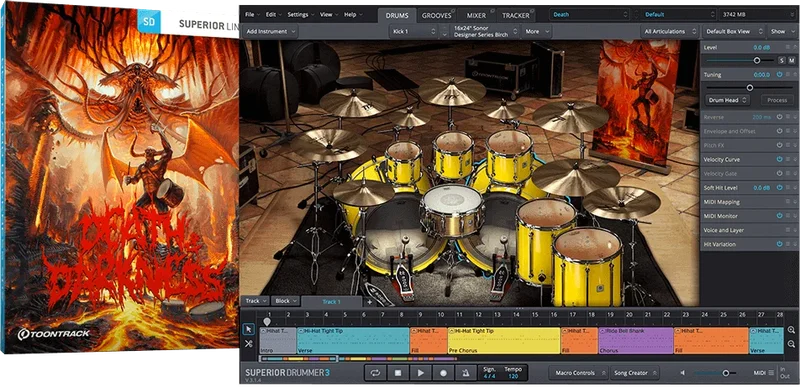
Task: Open the Add Instrument dropdown
Action: [270, 32]
